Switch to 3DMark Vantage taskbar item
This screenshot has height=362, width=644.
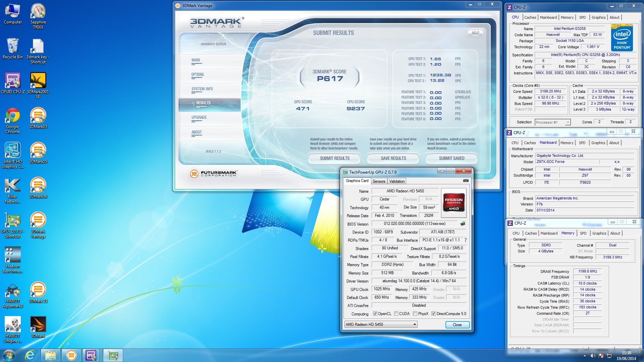tap(71, 355)
